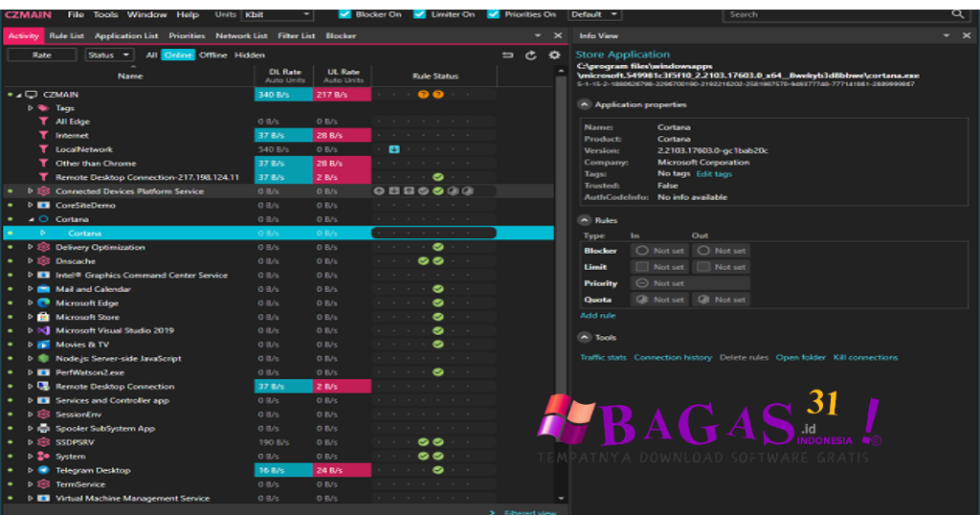Click Remote Desktop Connection app icon
This screenshot has height=515, width=980.
point(43,387)
